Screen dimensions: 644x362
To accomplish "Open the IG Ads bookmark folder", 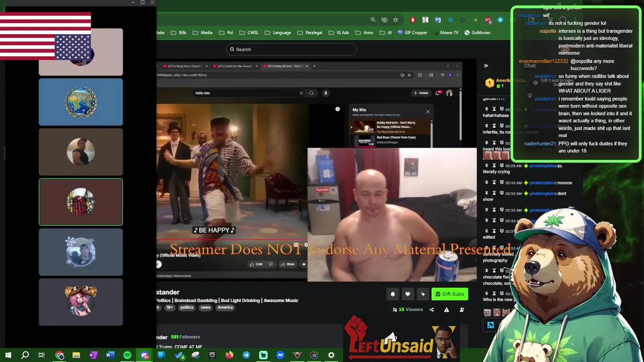I will [x=339, y=33].
